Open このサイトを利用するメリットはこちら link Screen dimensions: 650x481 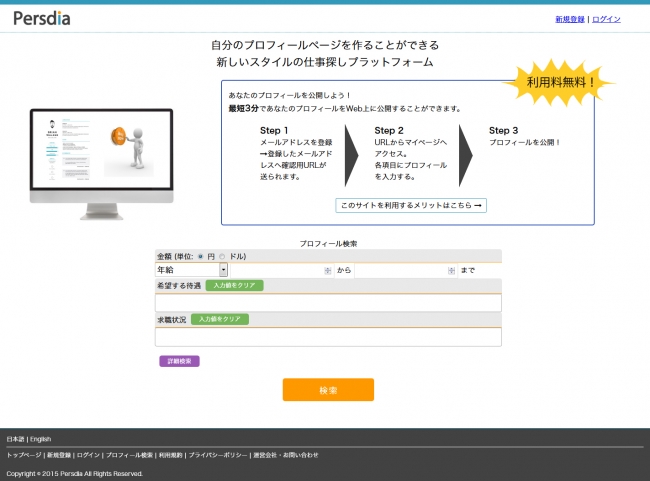411,205
